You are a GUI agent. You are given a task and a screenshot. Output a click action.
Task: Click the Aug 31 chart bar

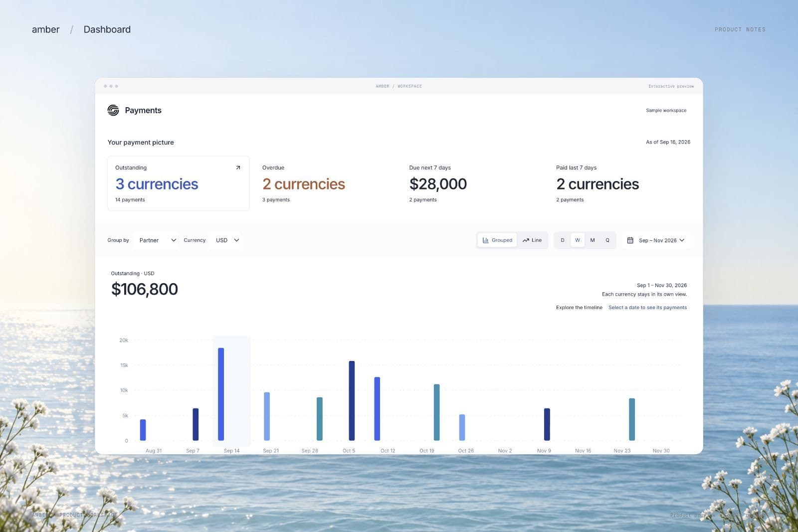point(143,430)
